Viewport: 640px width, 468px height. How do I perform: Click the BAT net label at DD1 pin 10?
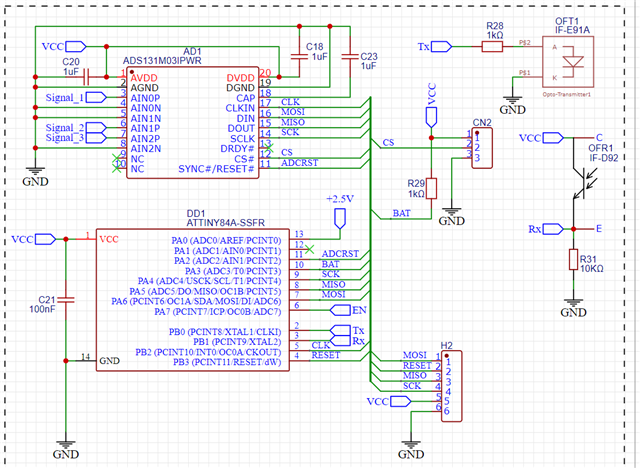[x=330, y=264]
